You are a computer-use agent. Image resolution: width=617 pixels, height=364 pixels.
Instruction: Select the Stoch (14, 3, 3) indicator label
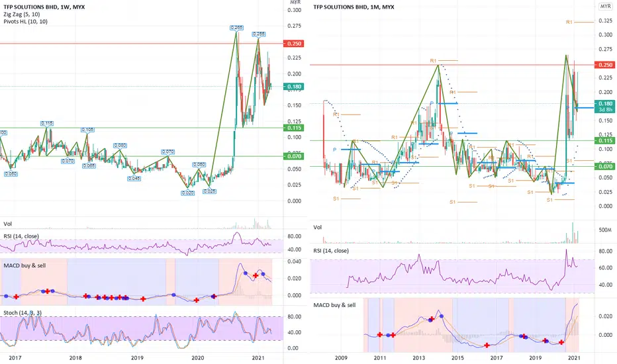click(x=23, y=313)
